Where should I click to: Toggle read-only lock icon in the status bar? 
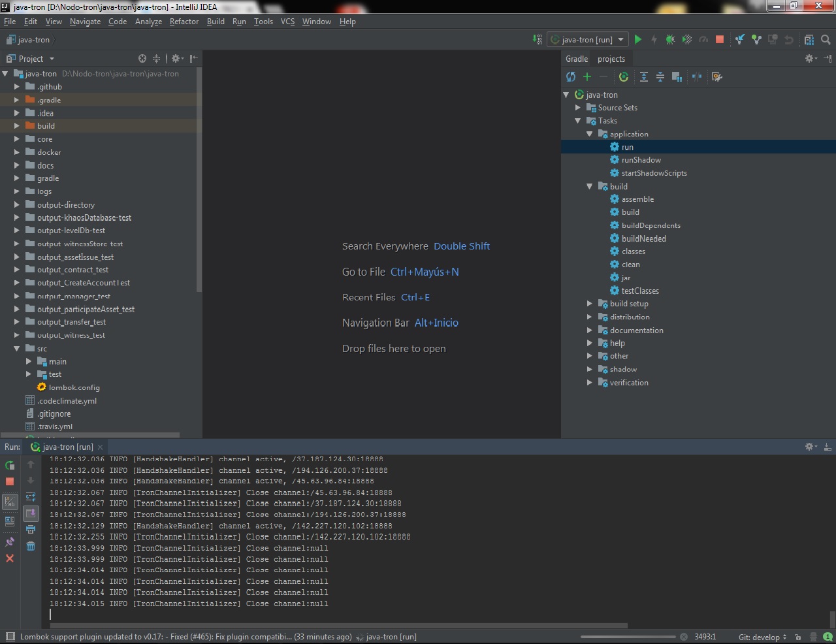(x=799, y=637)
